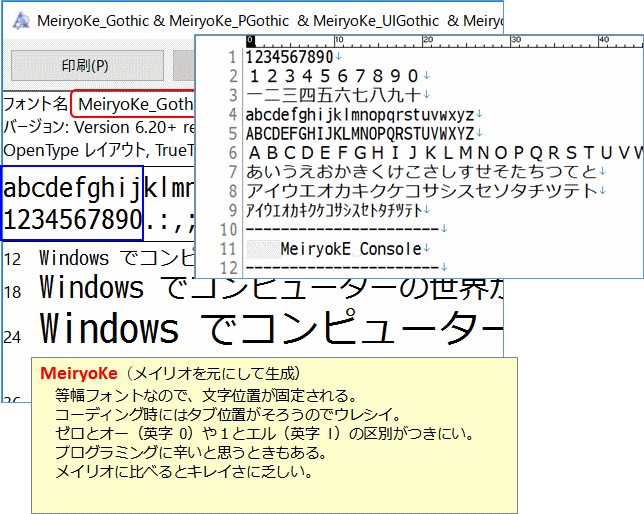Click the note line 等幅フォントなので
This screenshot has height=514, width=644.
(x=205, y=396)
